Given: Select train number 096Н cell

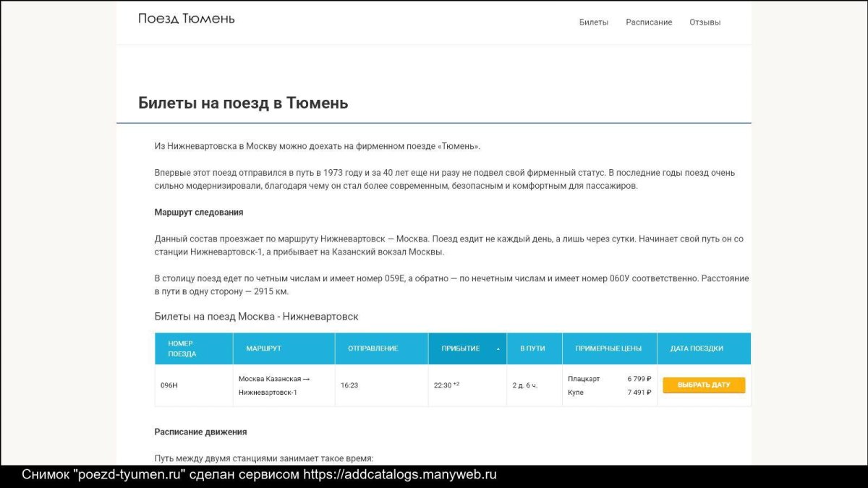Looking at the screenshot, I should (169, 385).
